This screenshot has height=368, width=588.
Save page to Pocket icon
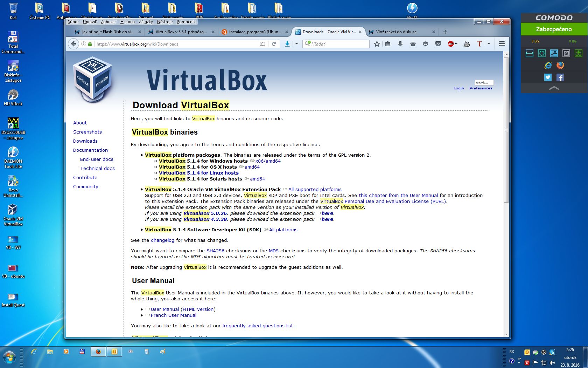point(438,44)
